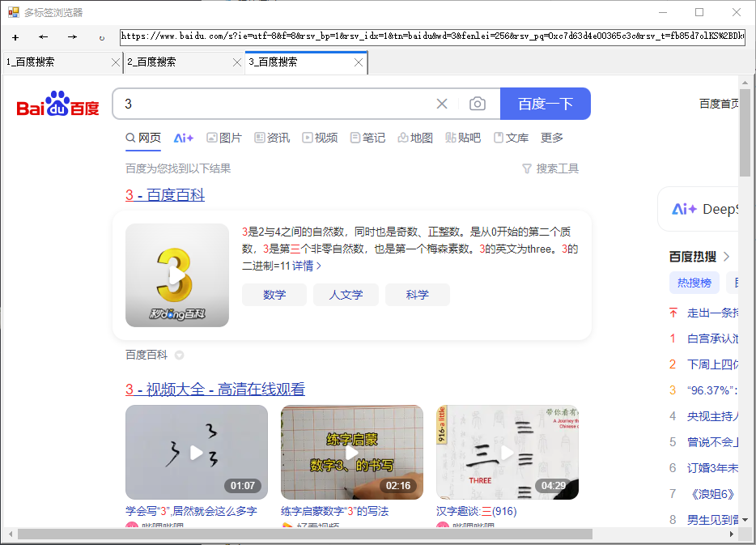Switch to 资讯 results
This screenshot has height=545, width=756.
tap(272, 138)
